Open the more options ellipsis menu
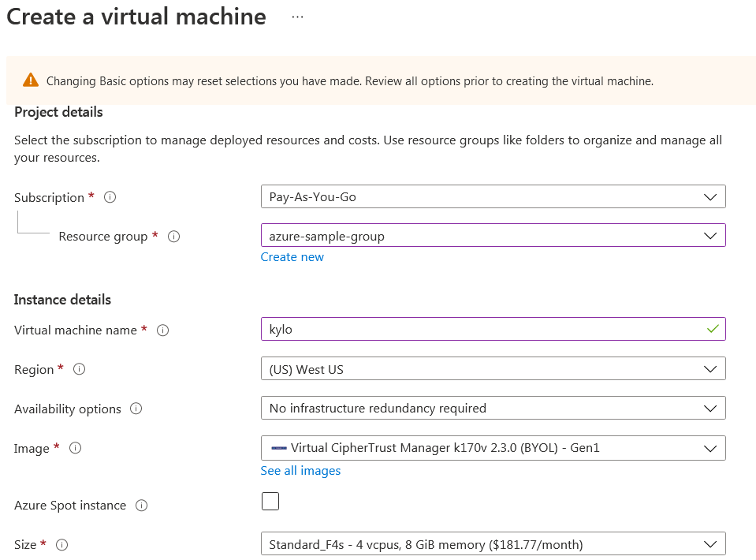756x560 pixels. (x=297, y=17)
